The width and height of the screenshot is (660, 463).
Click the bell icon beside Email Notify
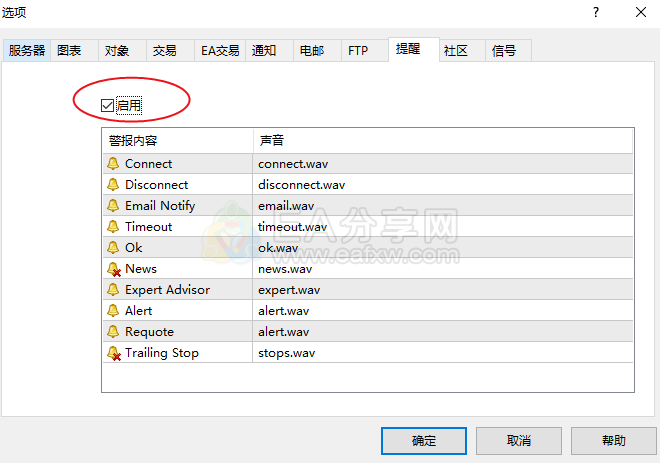click(x=113, y=205)
